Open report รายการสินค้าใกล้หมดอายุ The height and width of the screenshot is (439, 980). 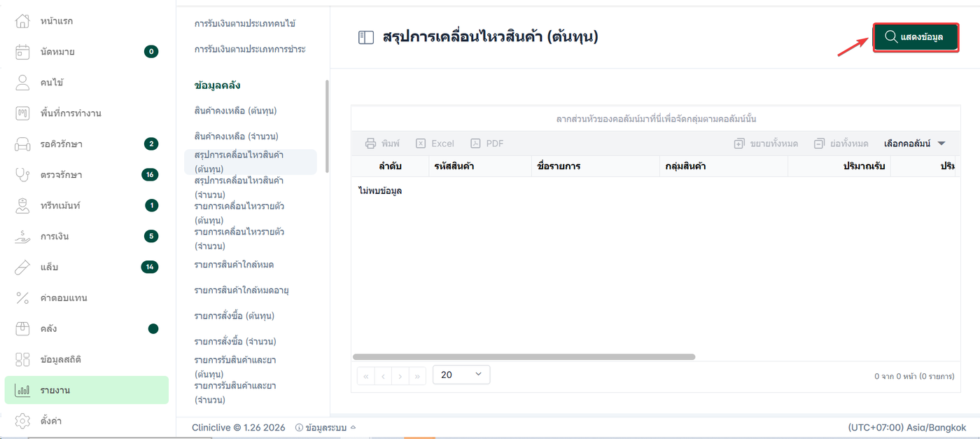(241, 290)
